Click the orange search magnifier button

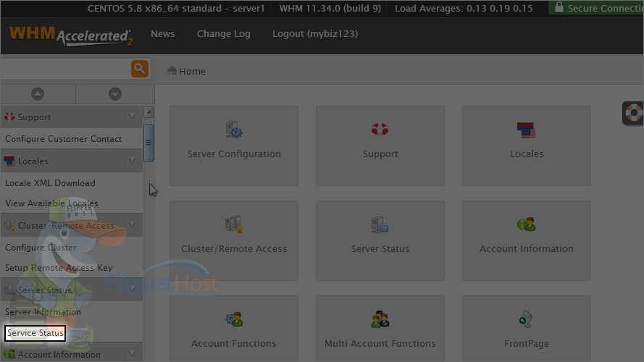140,69
